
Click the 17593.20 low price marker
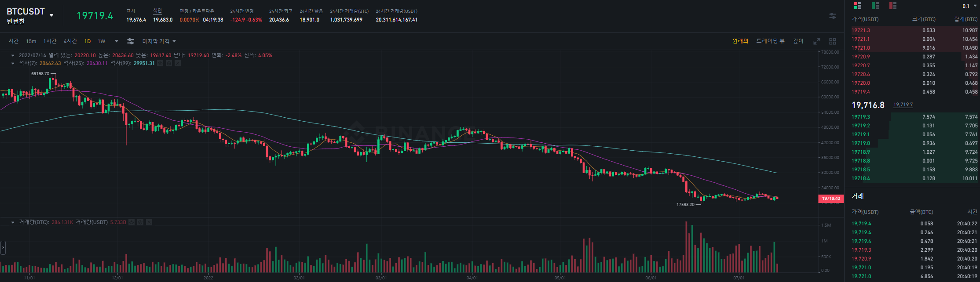tap(685, 204)
